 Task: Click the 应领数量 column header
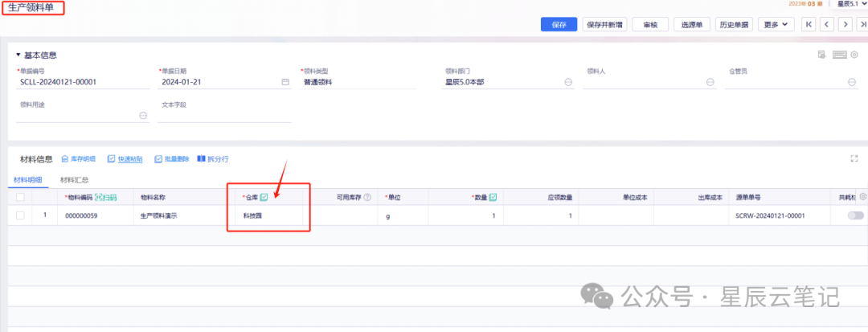click(541, 197)
